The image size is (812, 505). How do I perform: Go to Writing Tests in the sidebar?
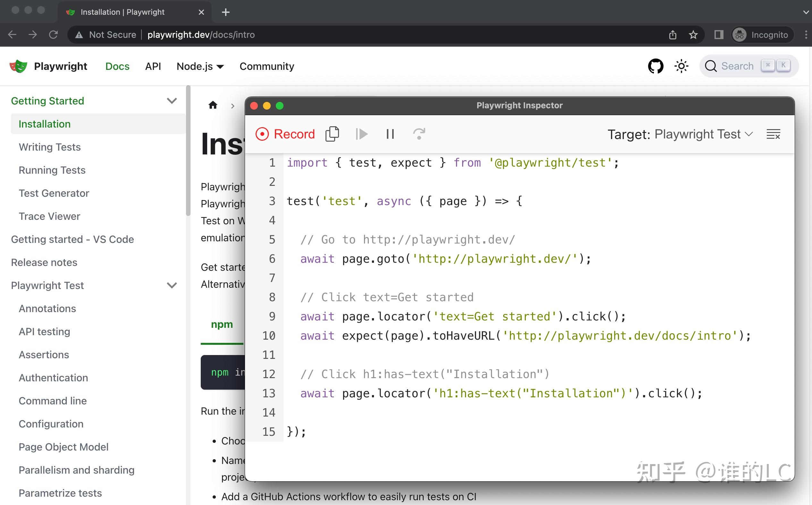[x=49, y=147]
